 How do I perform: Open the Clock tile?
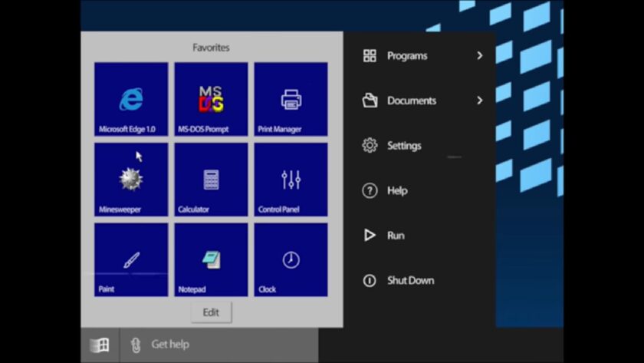click(x=291, y=259)
